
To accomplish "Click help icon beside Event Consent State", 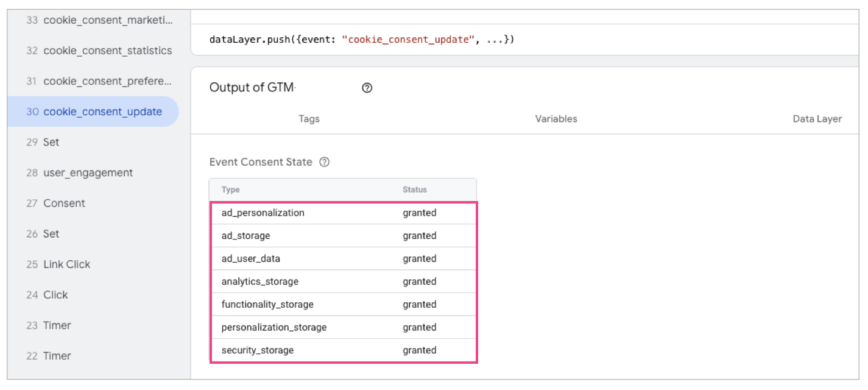I will click(x=325, y=162).
